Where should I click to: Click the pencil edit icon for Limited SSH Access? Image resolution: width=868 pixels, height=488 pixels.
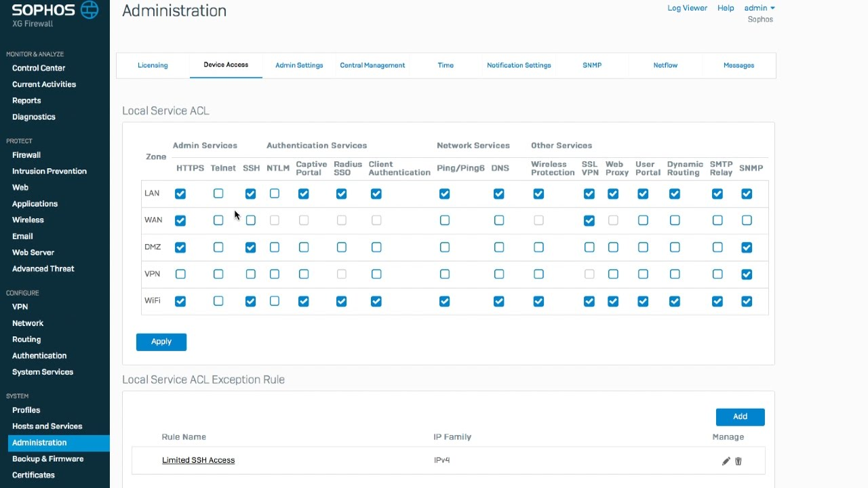[726, 461]
